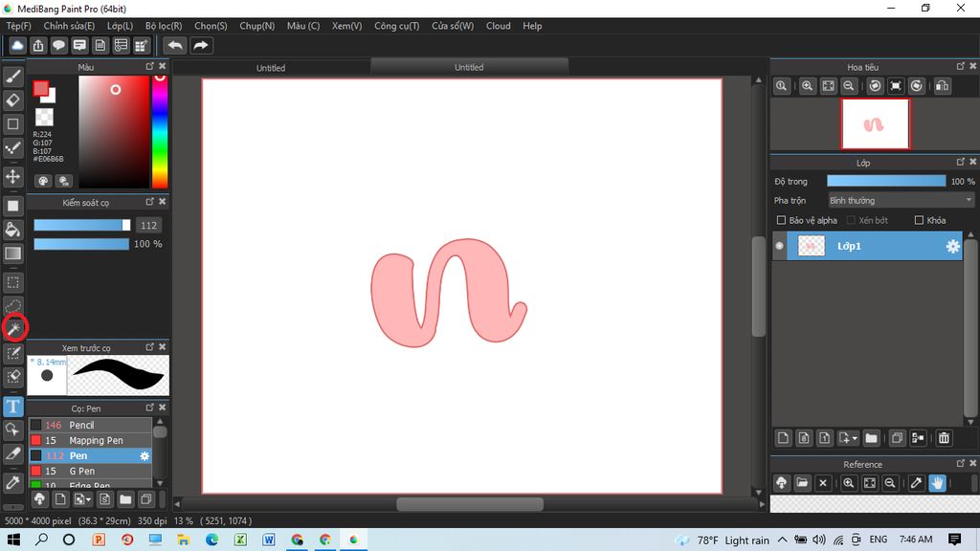This screenshot has width=980, height=551.
Task: Open Chỉnh sửa(E) menu
Action: click(x=69, y=26)
